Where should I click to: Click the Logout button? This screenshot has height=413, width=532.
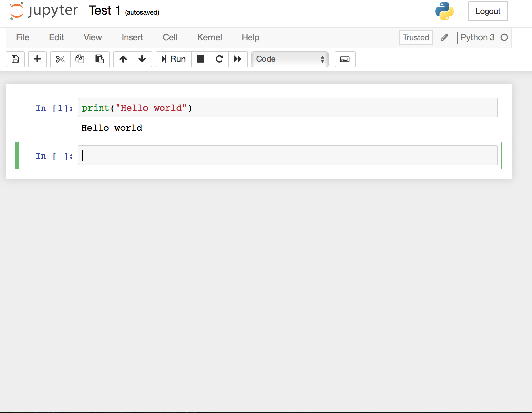click(x=488, y=11)
